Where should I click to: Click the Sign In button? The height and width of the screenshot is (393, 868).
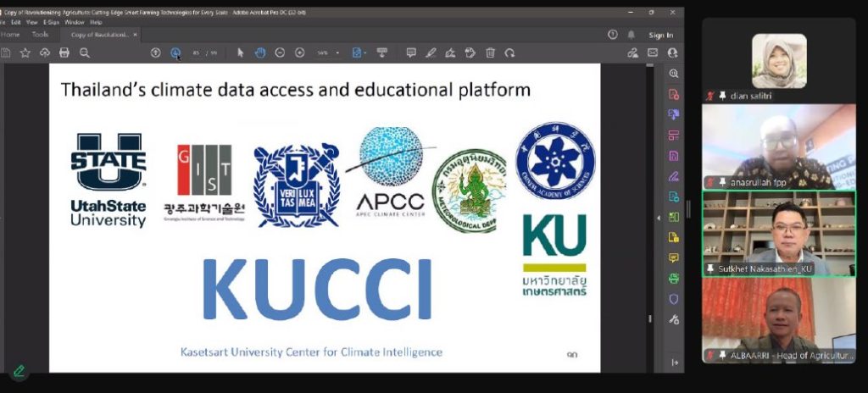[x=660, y=35]
